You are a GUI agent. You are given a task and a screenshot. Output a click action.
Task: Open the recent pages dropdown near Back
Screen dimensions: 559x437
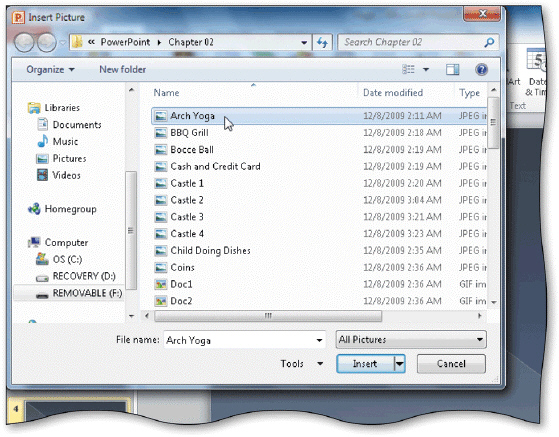[x=62, y=43]
